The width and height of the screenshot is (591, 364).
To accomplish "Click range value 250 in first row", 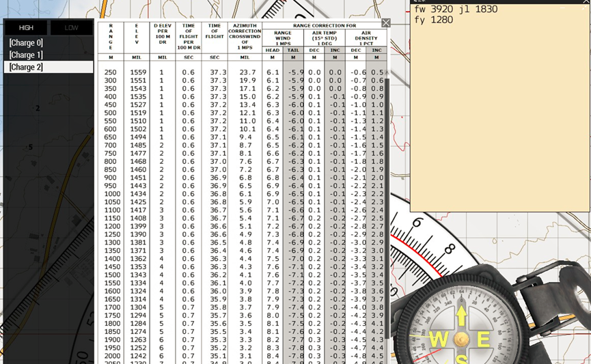I will pyautogui.click(x=111, y=72).
